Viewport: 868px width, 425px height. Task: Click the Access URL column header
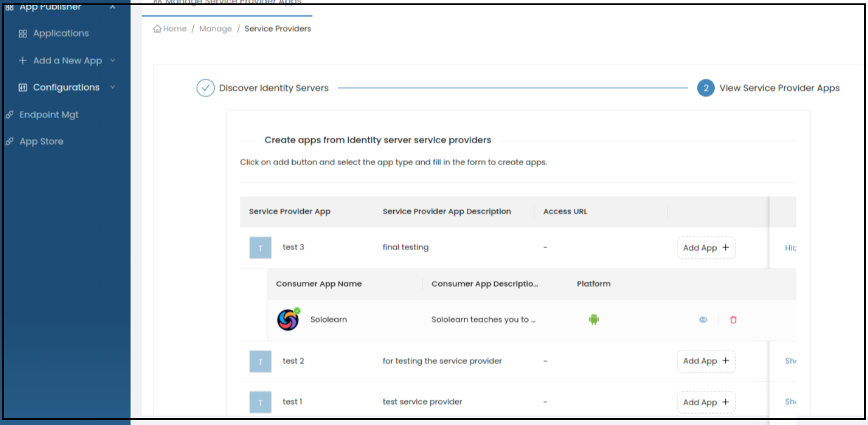(565, 212)
